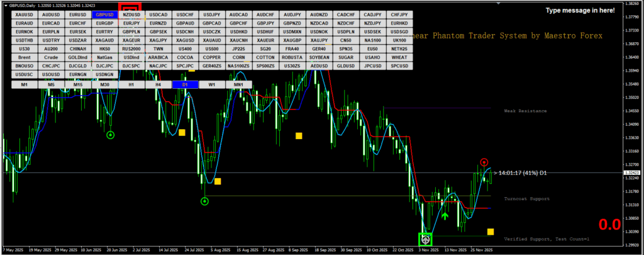Click the 'Type message in here!' text field
The height and width of the screenshot is (255, 644).
pos(579,11)
